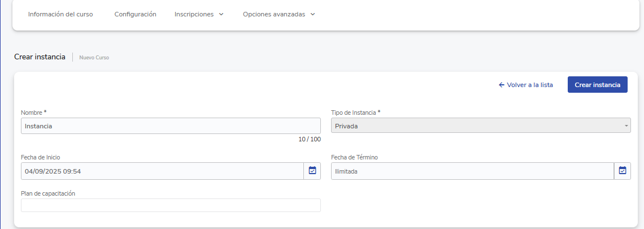Click the 10 / 100 character counter
The image size is (644, 229).
coord(309,139)
